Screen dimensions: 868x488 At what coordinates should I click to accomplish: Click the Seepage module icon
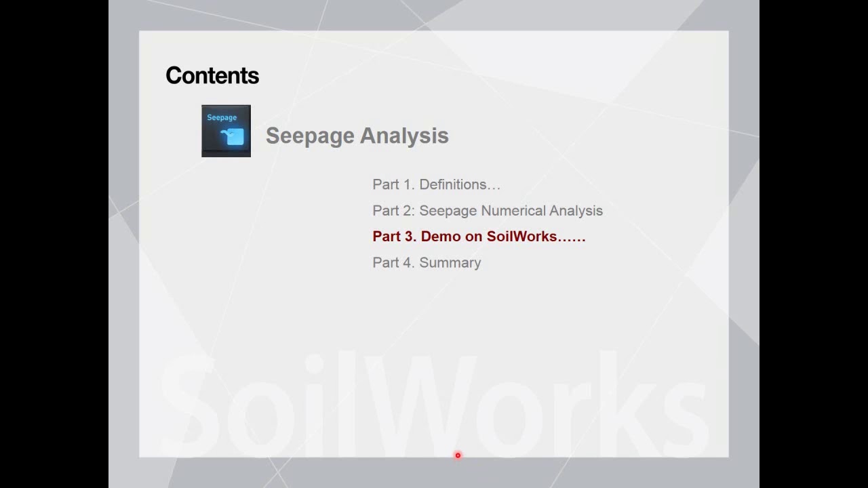226,131
